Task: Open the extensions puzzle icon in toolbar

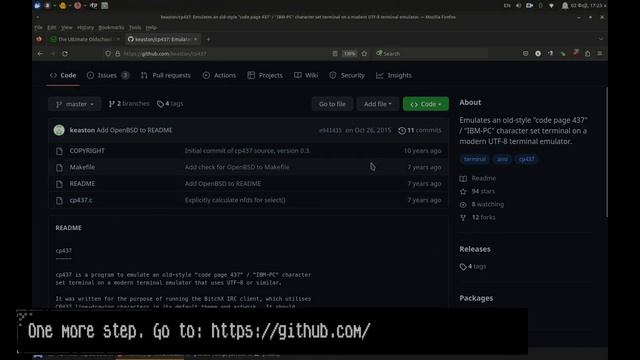Action: tap(587, 53)
